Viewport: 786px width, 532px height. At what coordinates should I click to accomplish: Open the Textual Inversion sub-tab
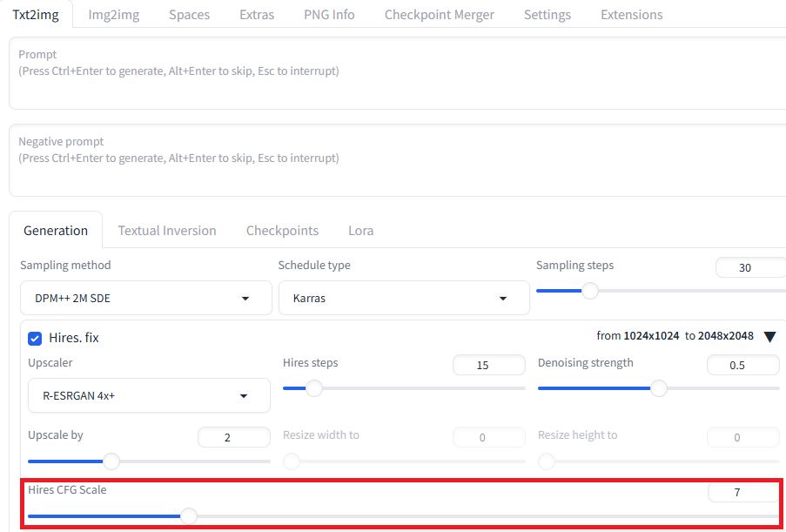[x=167, y=230]
